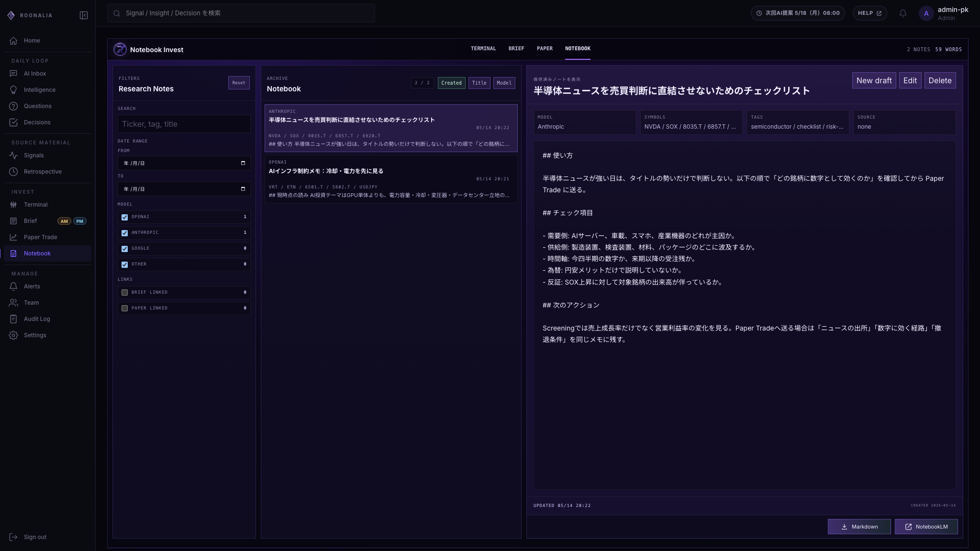The width and height of the screenshot is (980, 551).
Task: Click the PM badge on Brief
Action: (x=80, y=221)
